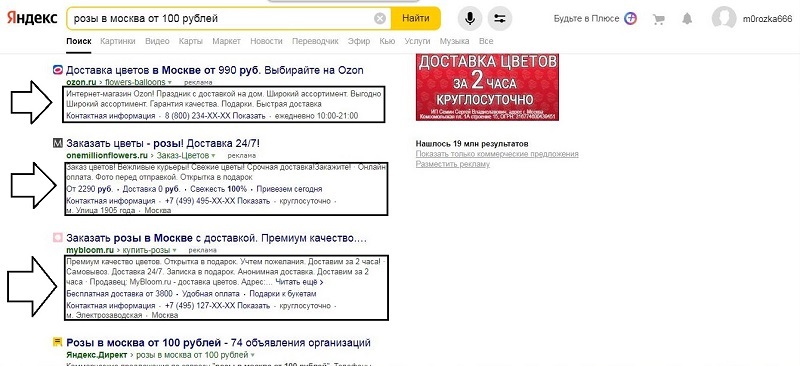The height and width of the screenshot is (366, 800).
Task: Start voice search with the microphone icon
Action: click(x=470, y=19)
